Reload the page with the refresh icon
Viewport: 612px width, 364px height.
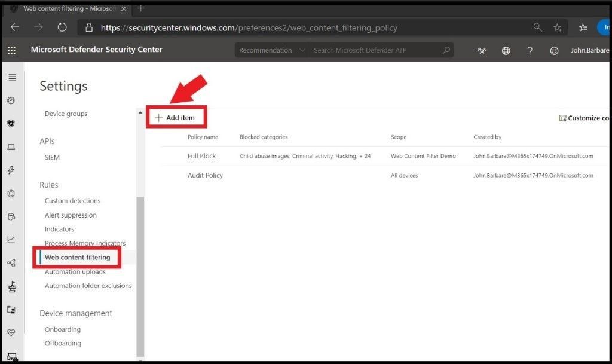(x=62, y=27)
